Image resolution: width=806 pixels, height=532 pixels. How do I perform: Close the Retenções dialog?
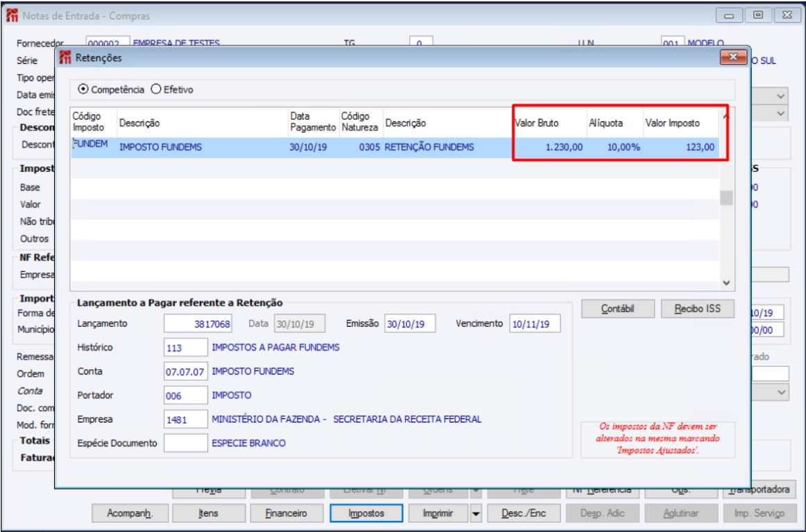tap(733, 57)
